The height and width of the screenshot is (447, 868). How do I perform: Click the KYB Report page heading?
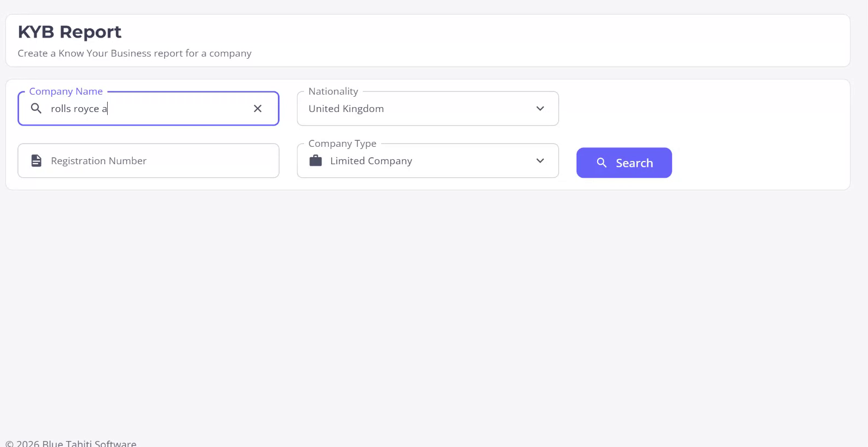70,32
